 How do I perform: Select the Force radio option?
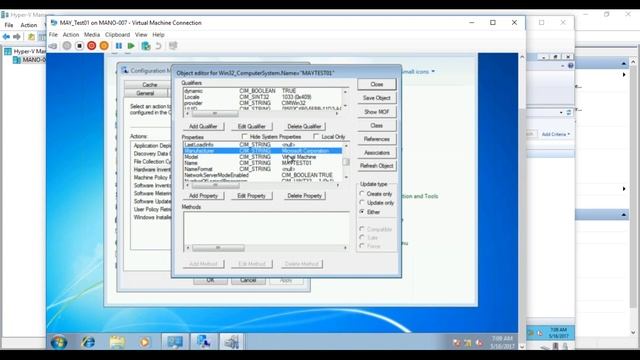pos(362,246)
